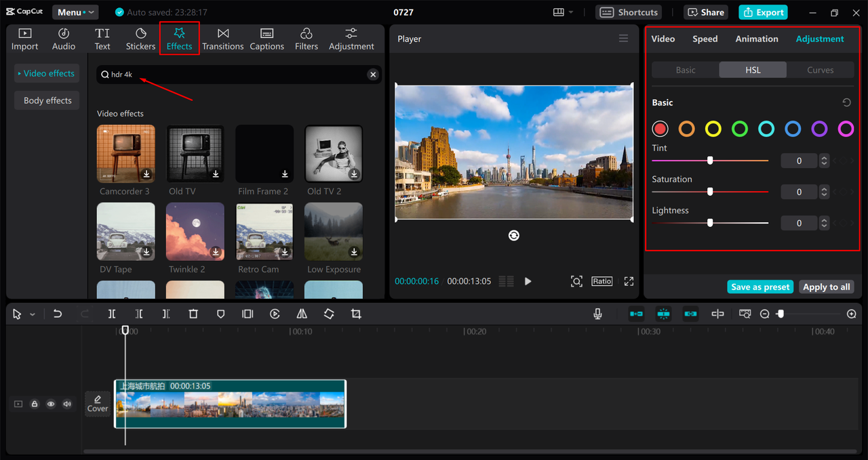This screenshot has height=460, width=868.
Task: Download the Low Exposure effect
Action: tap(354, 252)
